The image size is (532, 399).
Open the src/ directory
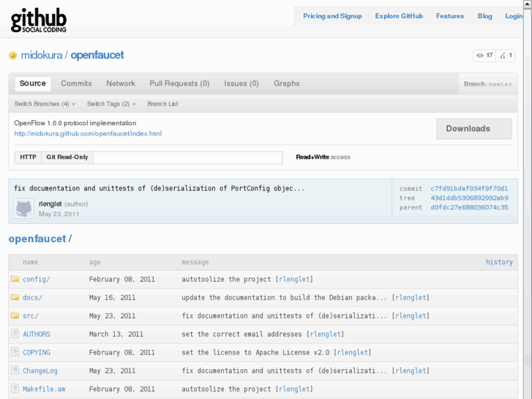click(x=31, y=316)
